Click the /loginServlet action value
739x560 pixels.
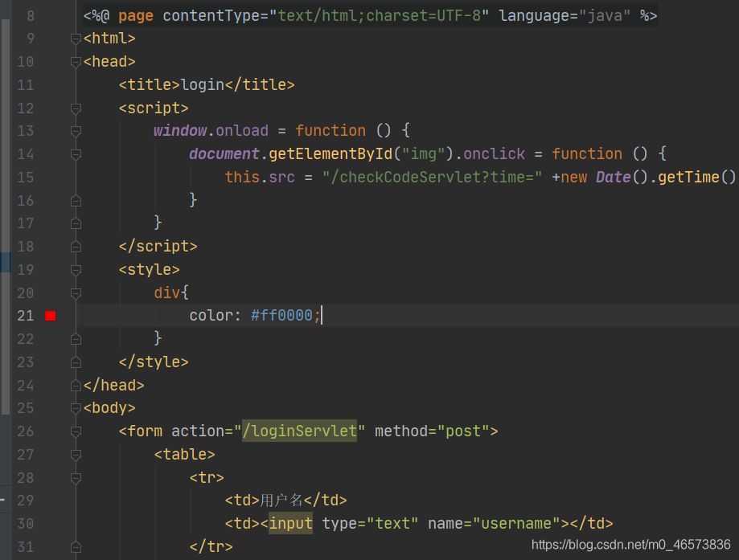299,431
